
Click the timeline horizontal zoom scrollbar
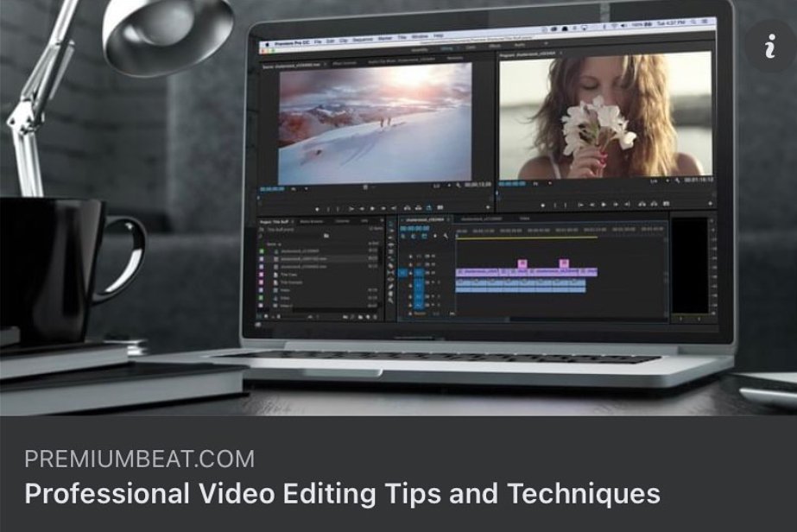(x=453, y=319)
